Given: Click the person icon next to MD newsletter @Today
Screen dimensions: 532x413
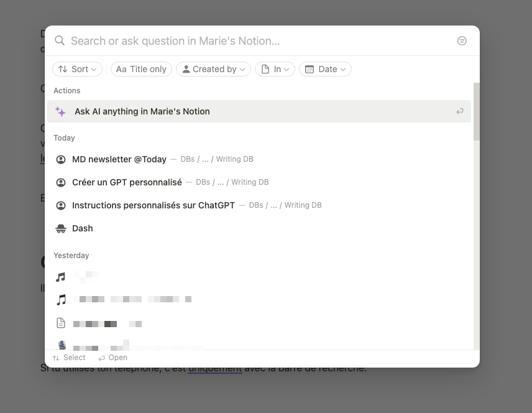Looking at the screenshot, I should [x=60, y=159].
